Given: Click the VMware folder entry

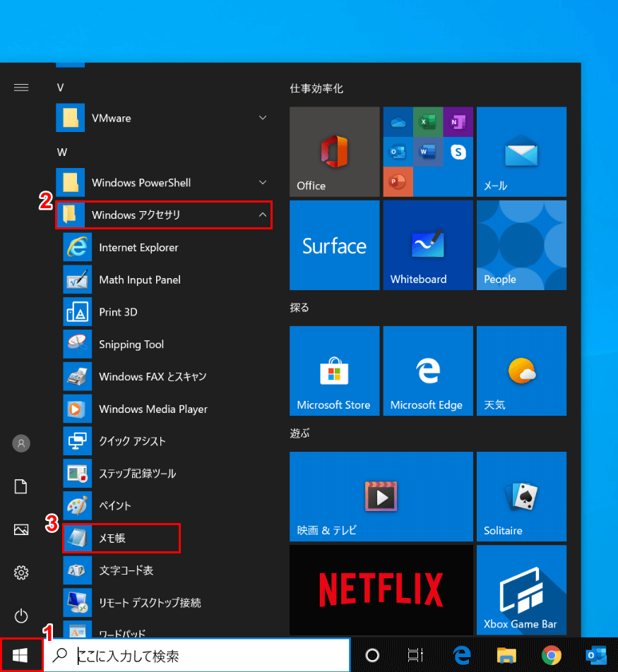Looking at the screenshot, I should pyautogui.click(x=164, y=118).
